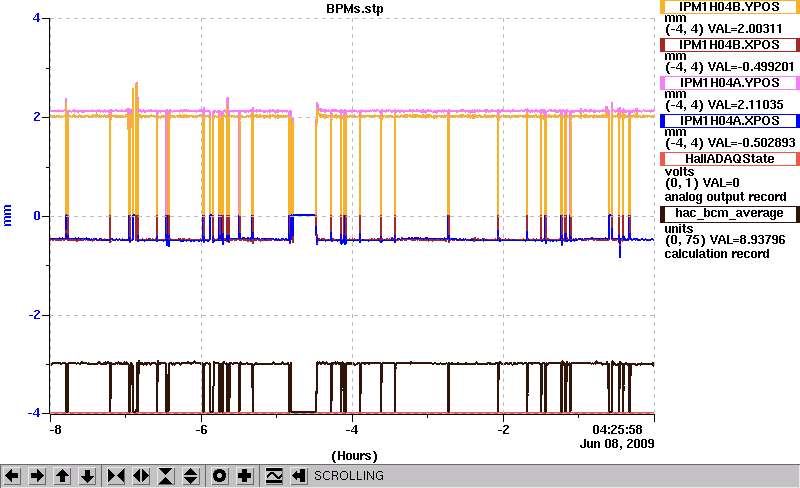Click the waveform toolbar icon

click(x=273, y=476)
